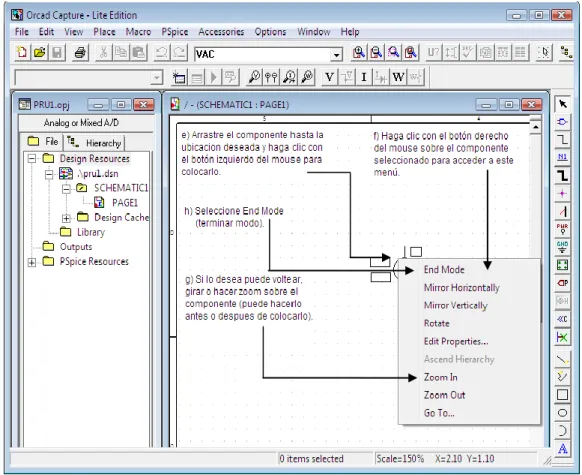The image size is (582, 475).
Task: Click the Place Text tool icon
Action: coord(562,449)
